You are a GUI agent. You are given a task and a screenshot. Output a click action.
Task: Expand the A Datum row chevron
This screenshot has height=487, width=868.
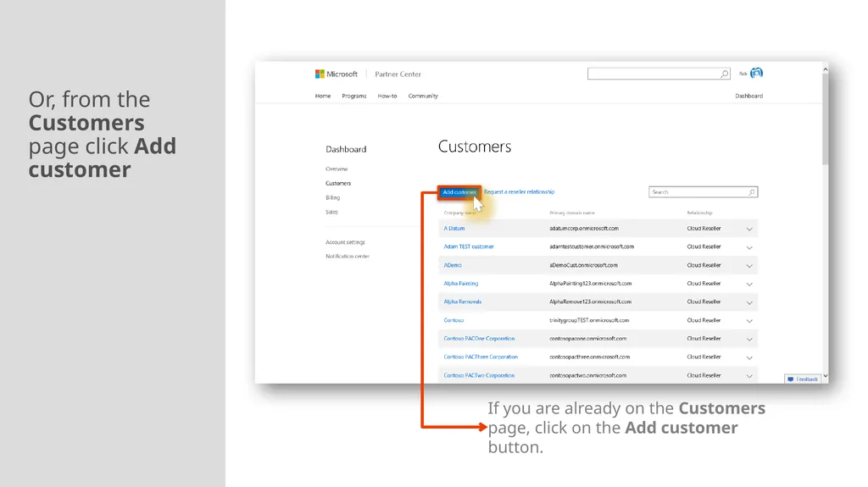tap(749, 230)
